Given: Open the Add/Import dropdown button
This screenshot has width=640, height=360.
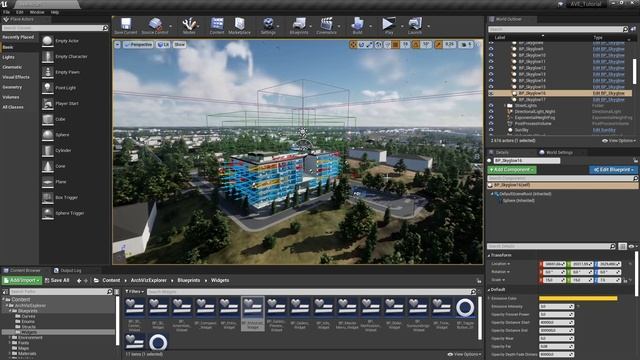Looking at the screenshot, I should pos(22,280).
